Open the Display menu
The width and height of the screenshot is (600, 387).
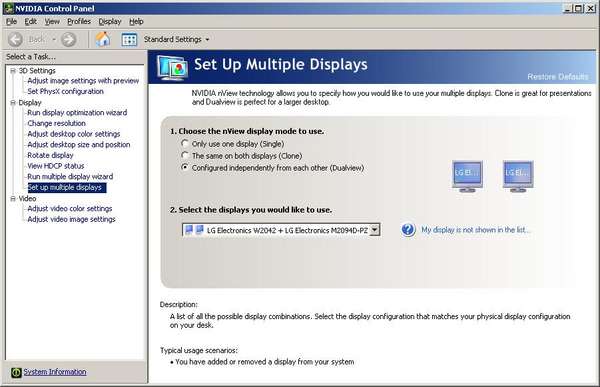click(x=110, y=21)
